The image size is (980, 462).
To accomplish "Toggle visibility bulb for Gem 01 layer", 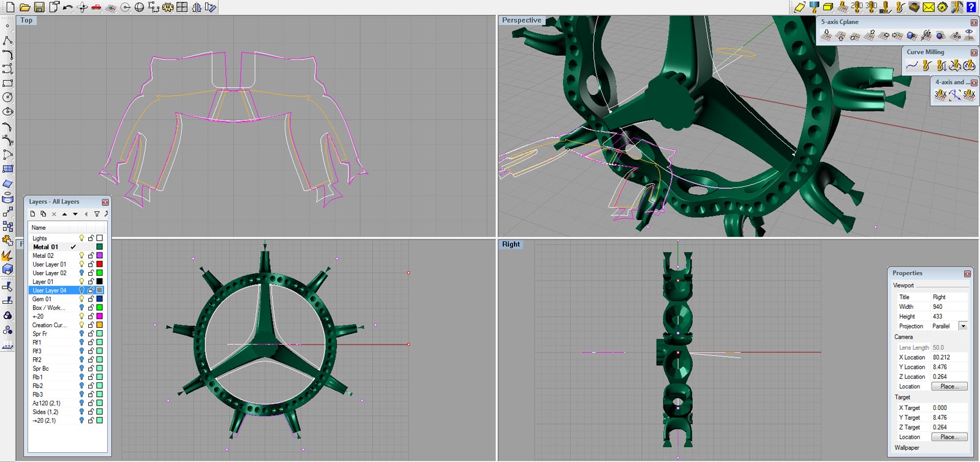I will (x=81, y=299).
